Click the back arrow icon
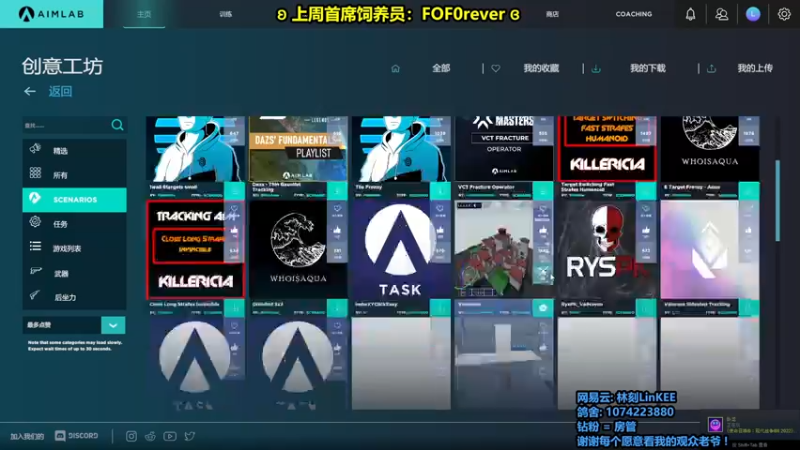Screen dimensions: 800x450 30,91
